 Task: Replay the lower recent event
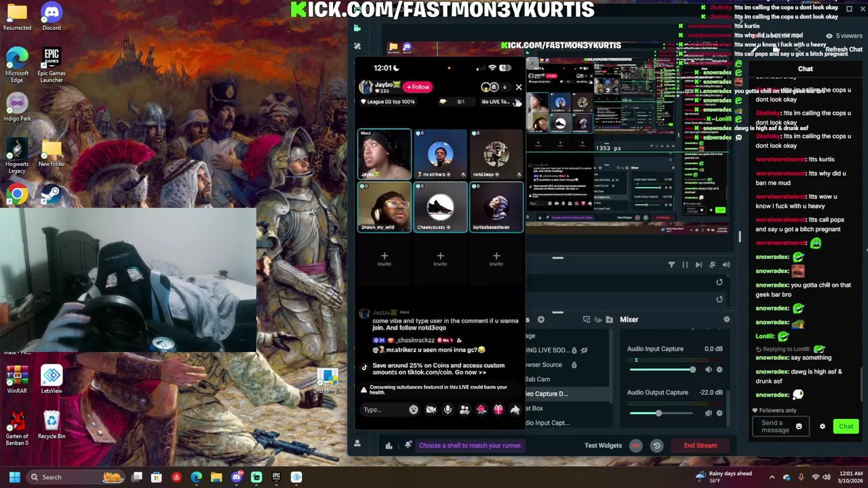tap(719, 299)
